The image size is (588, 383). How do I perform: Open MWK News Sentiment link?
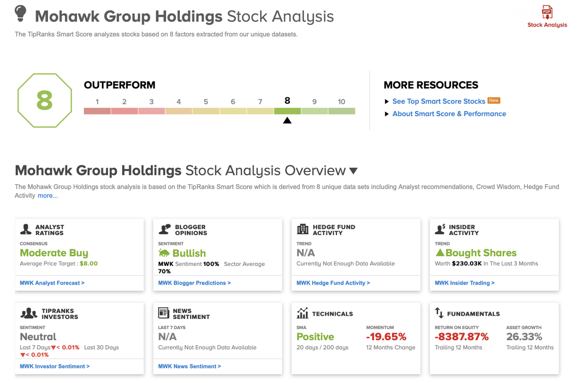[190, 366]
